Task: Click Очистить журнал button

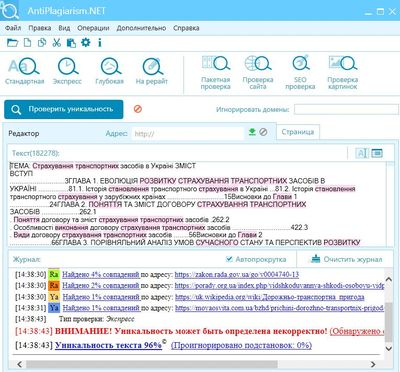Action: click(x=347, y=259)
